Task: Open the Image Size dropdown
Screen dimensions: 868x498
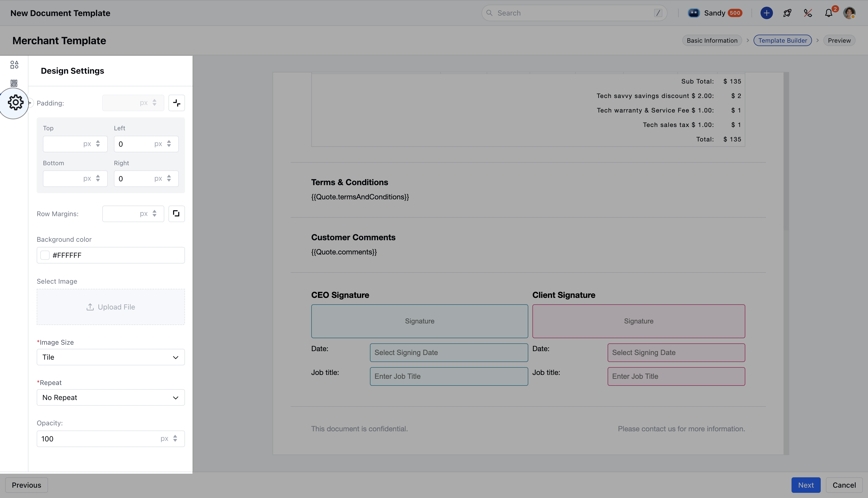Action: pyautogui.click(x=111, y=357)
